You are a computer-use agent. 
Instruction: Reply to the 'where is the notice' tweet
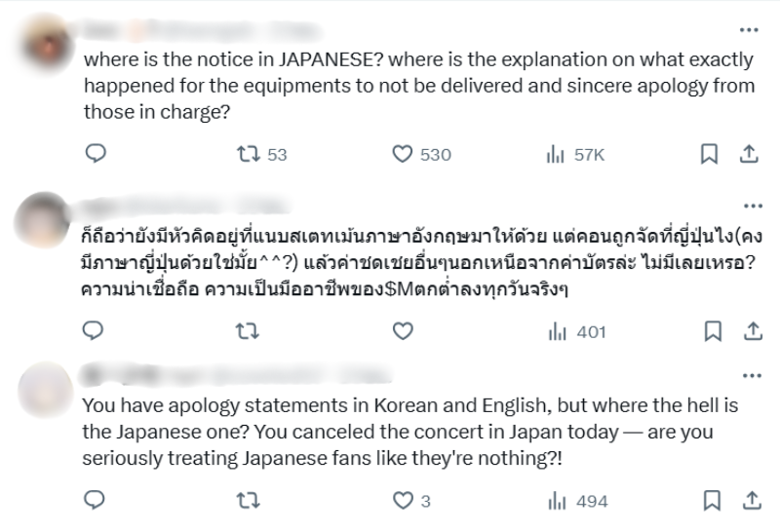(x=95, y=154)
